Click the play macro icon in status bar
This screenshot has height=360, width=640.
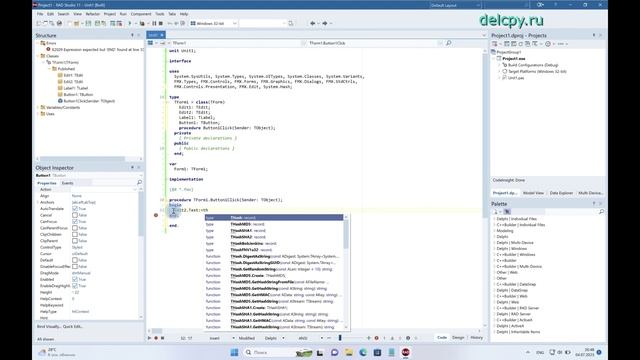pos(149,338)
